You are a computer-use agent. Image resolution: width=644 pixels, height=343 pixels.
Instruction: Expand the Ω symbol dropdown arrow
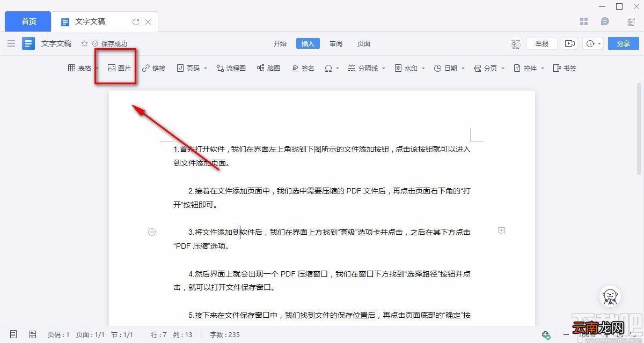(338, 69)
